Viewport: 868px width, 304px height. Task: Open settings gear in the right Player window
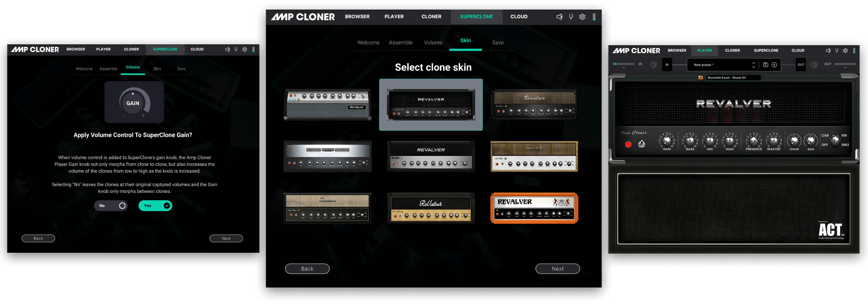coord(845,50)
